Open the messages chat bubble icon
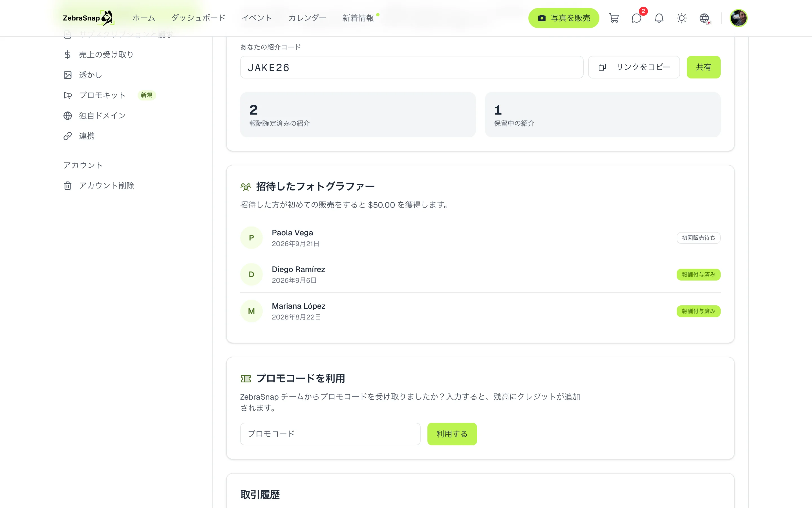812x508 pixels. pos(636,18)
